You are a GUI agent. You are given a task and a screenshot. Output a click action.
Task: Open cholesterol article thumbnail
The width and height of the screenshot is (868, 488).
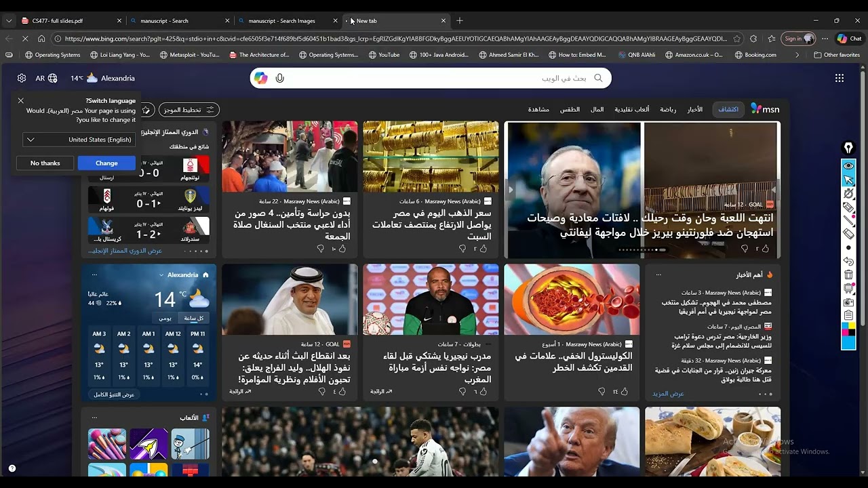(x=572, y=300)
